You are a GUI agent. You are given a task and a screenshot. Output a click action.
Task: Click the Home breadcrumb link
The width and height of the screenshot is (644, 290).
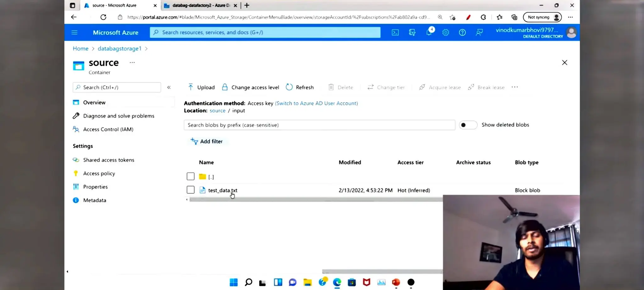click(x=80, y=48)
